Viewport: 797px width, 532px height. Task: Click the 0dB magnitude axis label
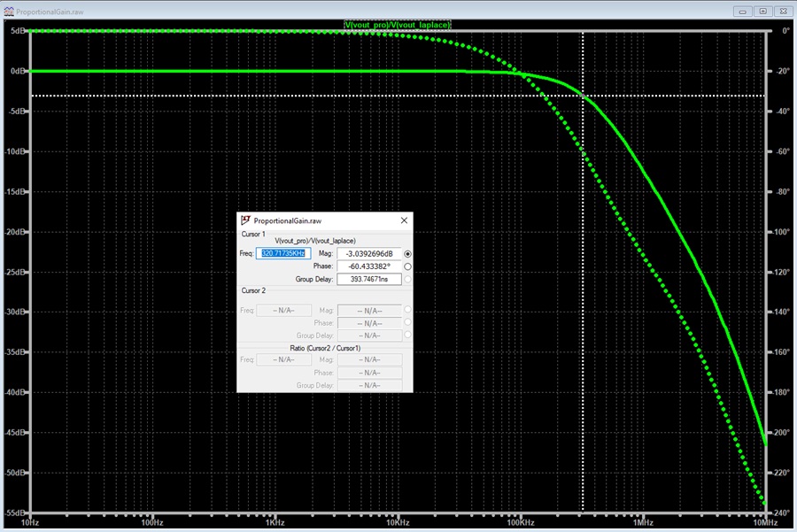click(17, 71)
